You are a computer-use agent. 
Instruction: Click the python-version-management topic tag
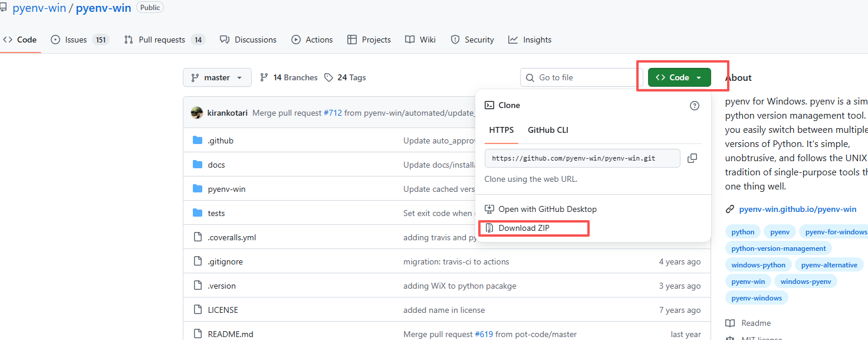[x=778, y=249]
